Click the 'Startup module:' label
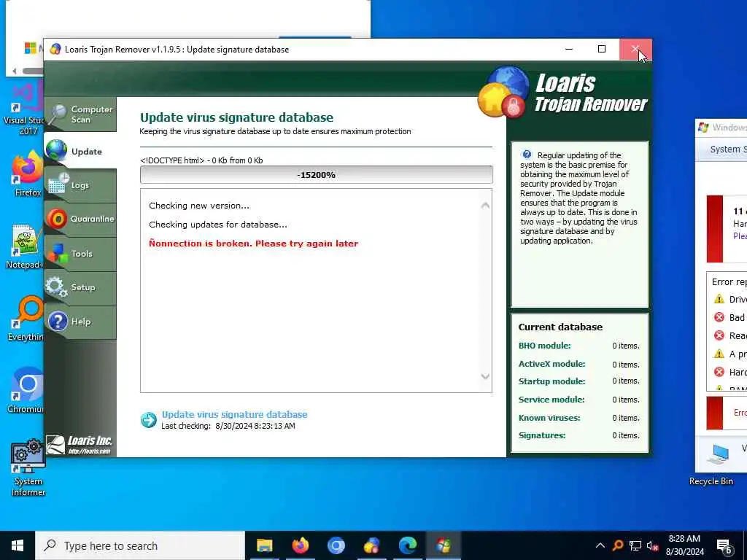The width and height of the screenshot is (747, 560). coord(551,381)
